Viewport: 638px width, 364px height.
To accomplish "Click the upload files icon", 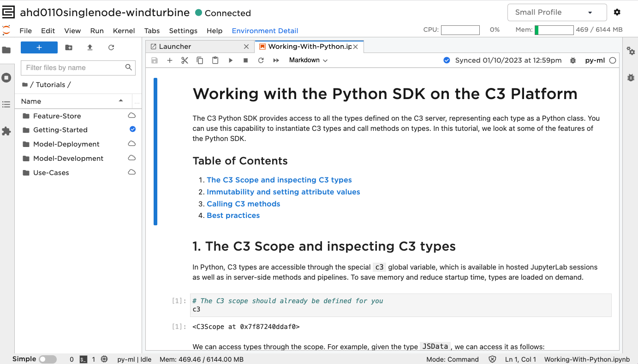I will [90, 47].
